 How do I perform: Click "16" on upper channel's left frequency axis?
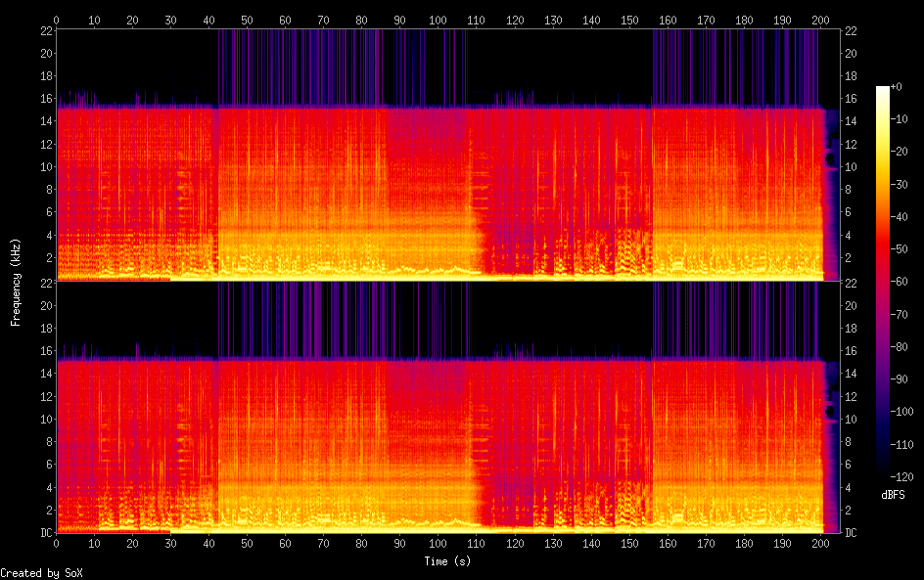(x=47, y=99)
